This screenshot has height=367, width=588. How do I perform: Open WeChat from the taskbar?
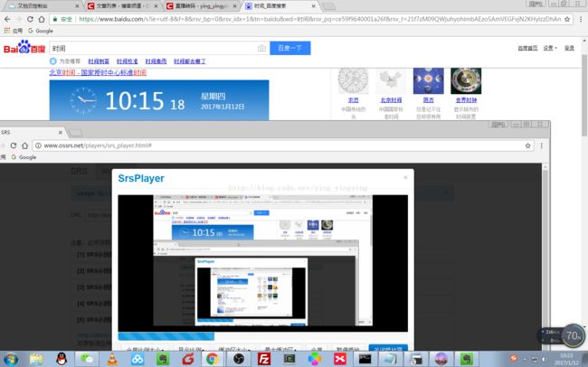coord(87,359)
